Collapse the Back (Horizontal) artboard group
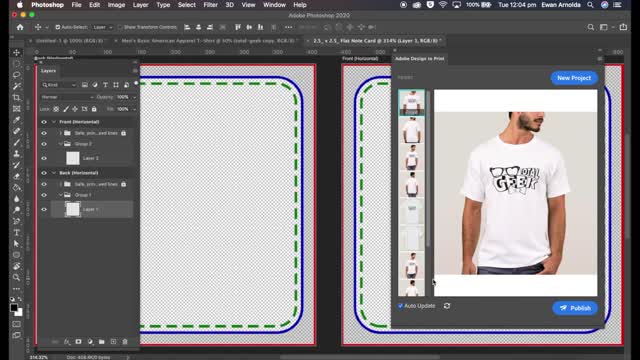The image size is (640, 360). coord(54,173)
